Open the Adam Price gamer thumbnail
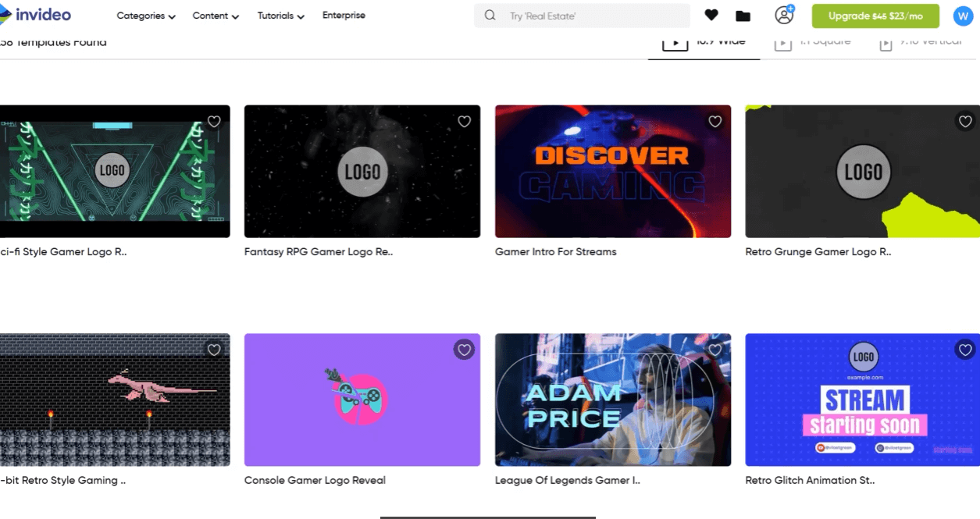Image resolution: width=980 pixels, height=519 pixels. [x=613, y=400]
